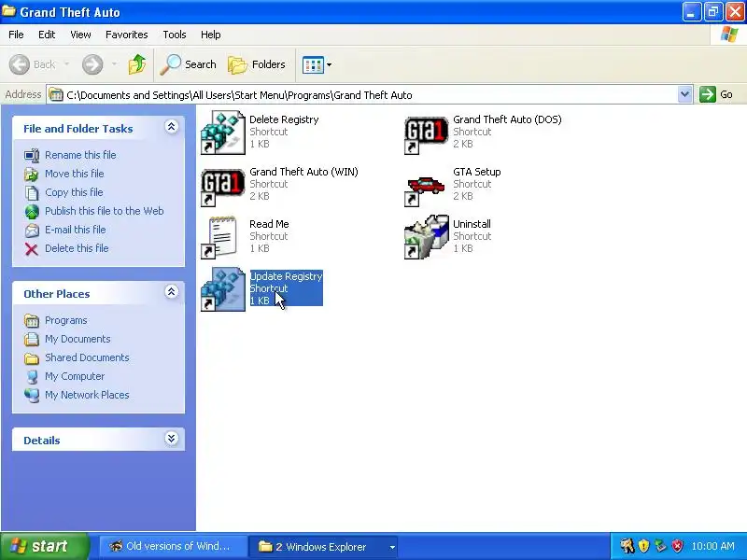
Task: Click the Delete Registry file name
Action: 284,119
